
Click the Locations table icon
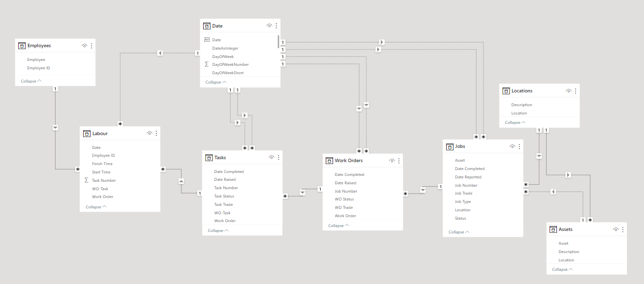(x=506, y=91)
